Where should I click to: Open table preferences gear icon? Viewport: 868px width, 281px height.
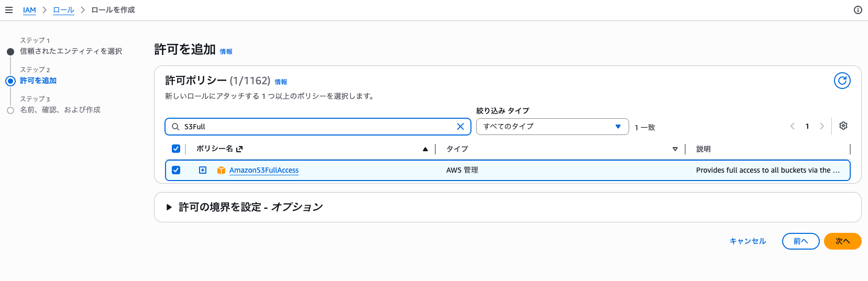pyautogui.click(x=843, y=126)
